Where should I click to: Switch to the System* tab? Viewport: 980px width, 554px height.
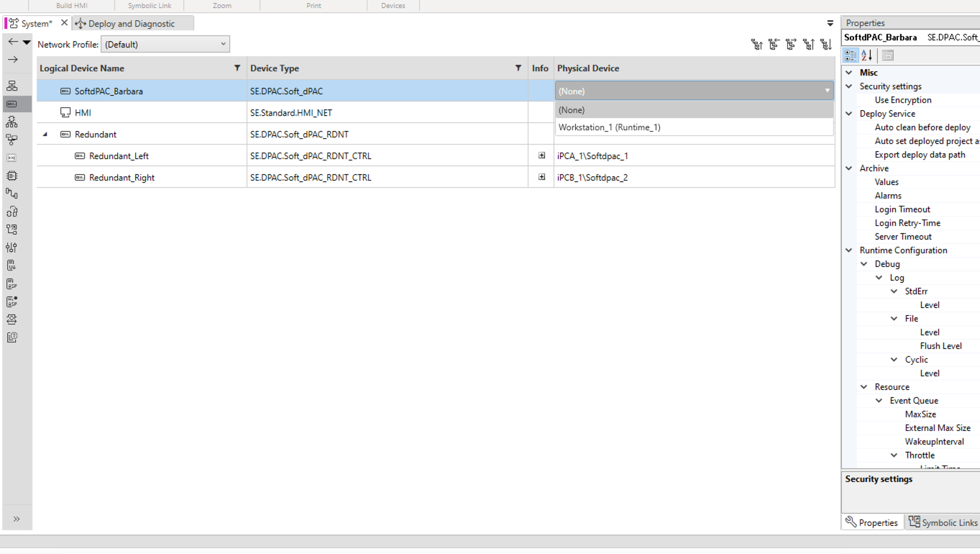[x=36, y=24]
